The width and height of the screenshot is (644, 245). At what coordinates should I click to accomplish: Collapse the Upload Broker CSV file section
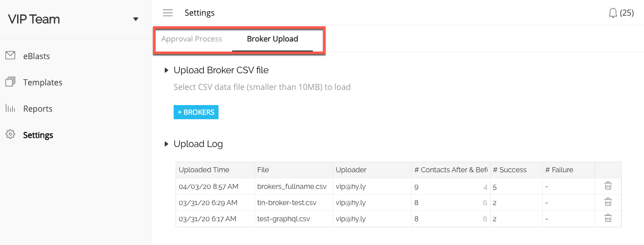coord(166,70)
